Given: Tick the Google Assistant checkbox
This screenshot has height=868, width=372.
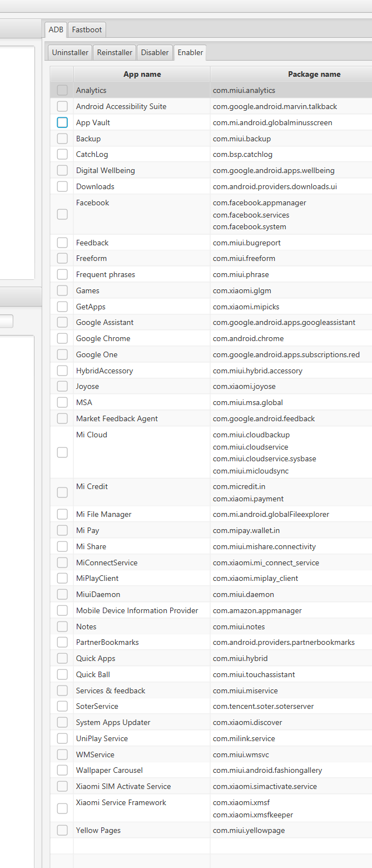Looking at the screenshot, I should (x=62, y=322).
